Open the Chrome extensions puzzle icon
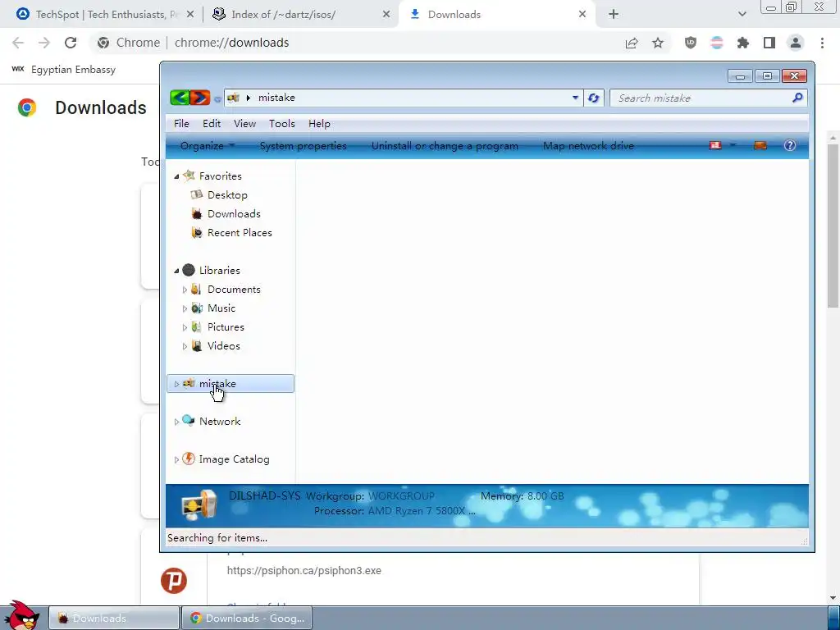This screenshot has height=630, width=840. pos(743,43)
